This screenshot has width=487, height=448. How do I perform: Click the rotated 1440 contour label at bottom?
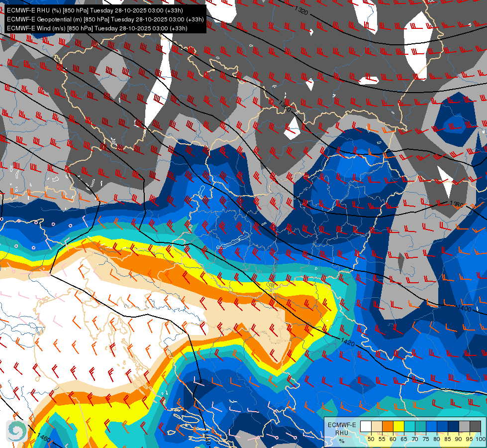[x=207, y=439]
